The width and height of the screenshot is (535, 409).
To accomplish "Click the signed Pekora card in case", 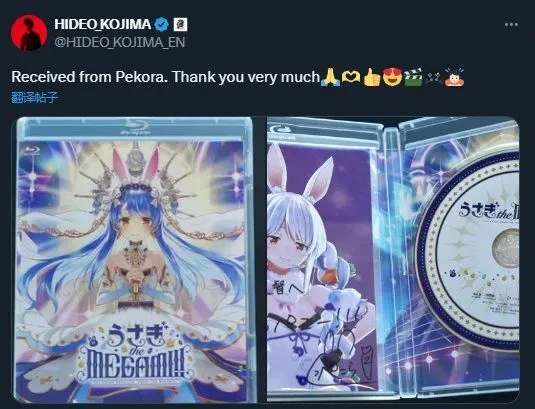I will (323, 266).
